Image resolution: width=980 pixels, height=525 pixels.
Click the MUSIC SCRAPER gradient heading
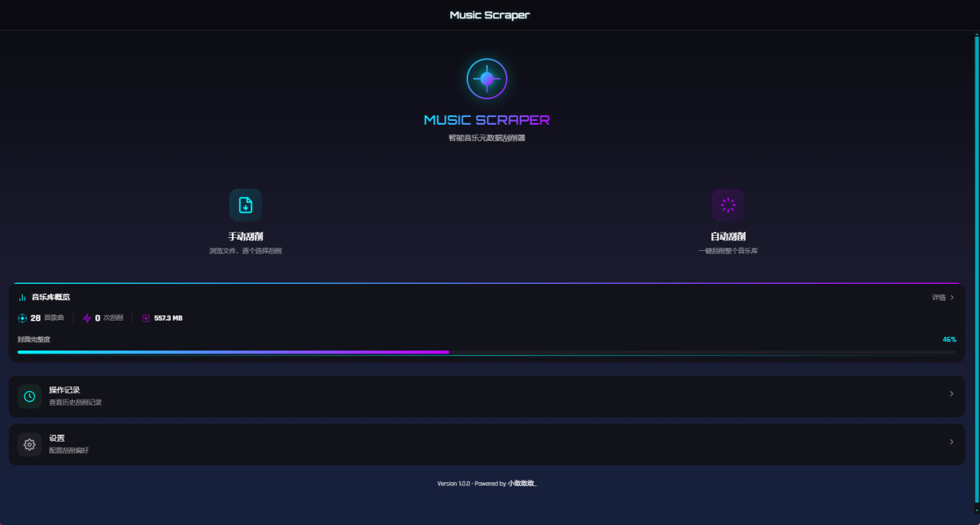click(x=487, y=120)
